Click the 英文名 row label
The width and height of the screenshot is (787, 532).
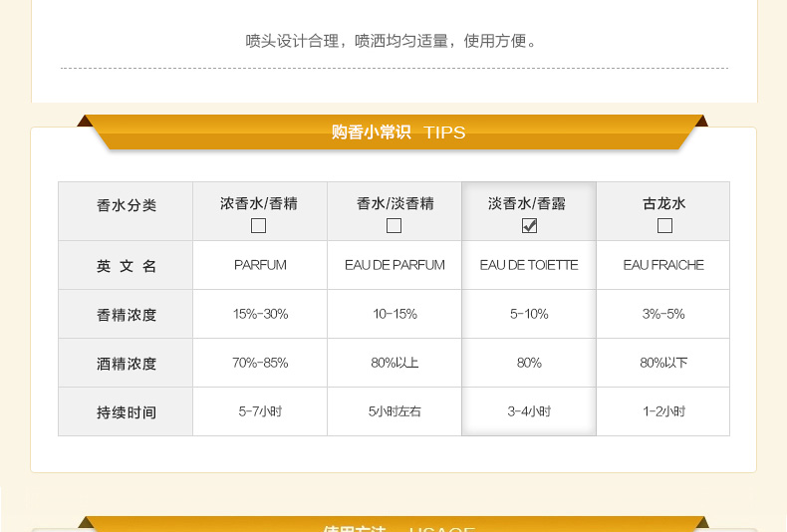(126, 266)
